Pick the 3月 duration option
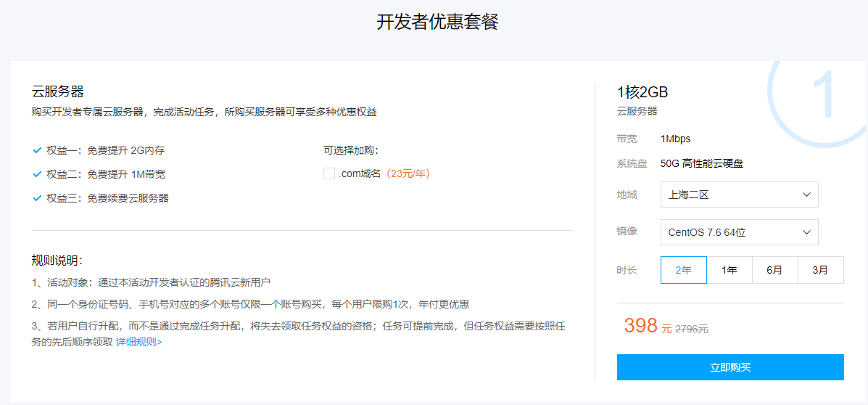Image resolution: width=868 pixels, height=405 pixels. tap(820, 270)
